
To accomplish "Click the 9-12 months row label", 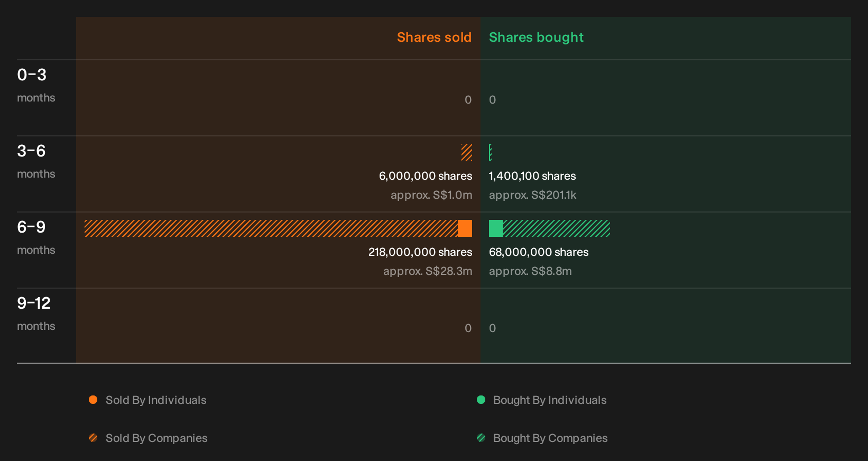I will 36,314.
